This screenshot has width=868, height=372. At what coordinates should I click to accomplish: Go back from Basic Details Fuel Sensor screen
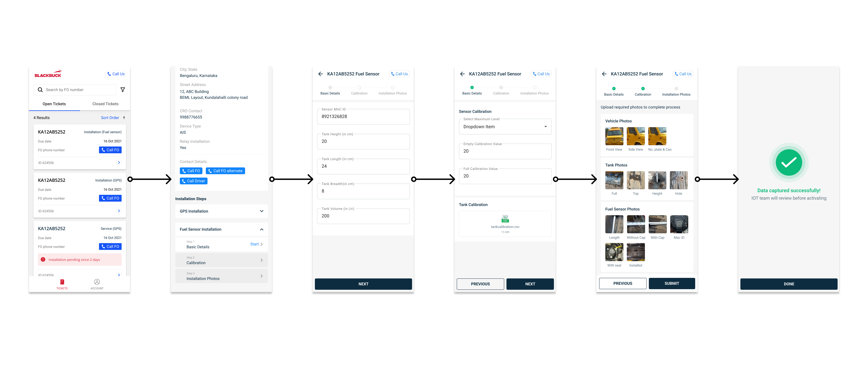(x=320, y=74)
